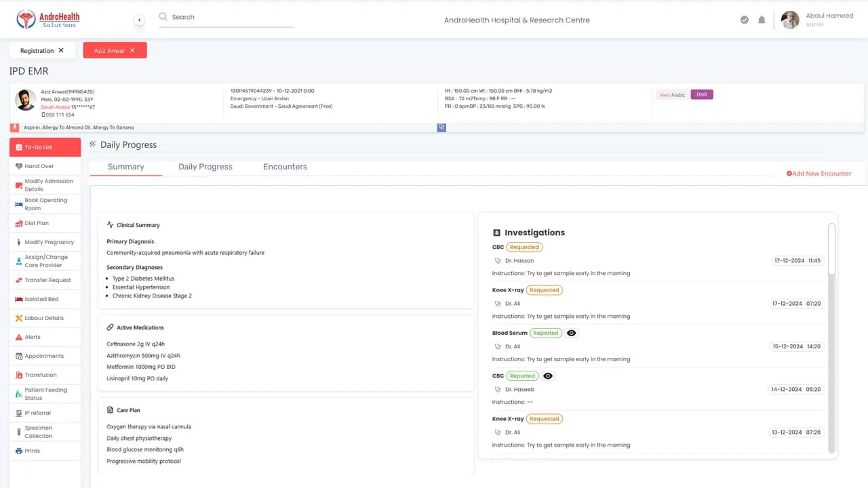Viewport: 868px width, 488px height.
Task: Select the Aziz Anwar patient tab
Action: click(x=115, y=50)
